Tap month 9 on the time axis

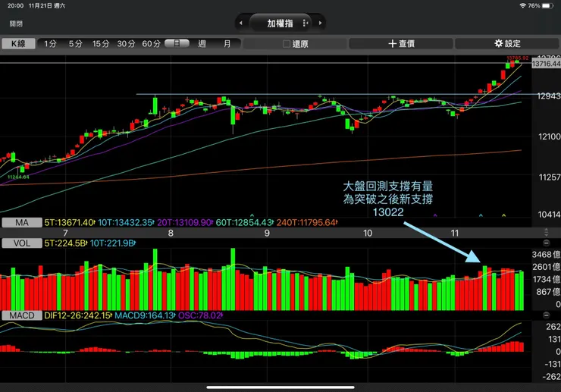pos(267,233)
